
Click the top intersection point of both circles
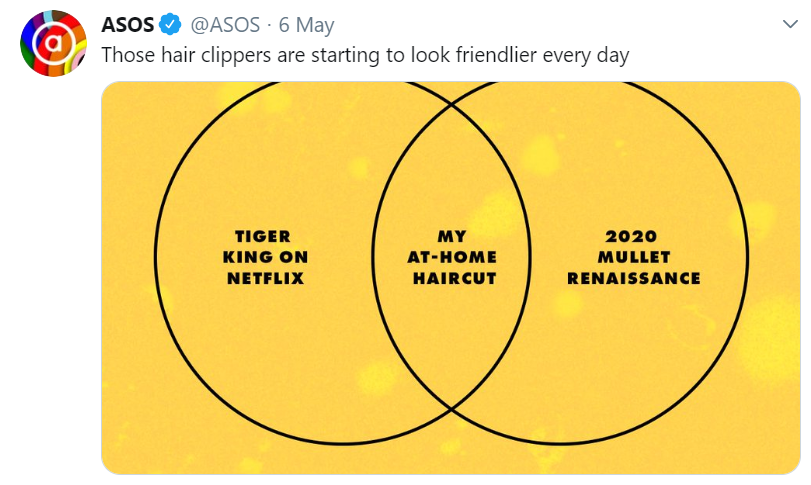pyautogui.click(x=452, y=105)
